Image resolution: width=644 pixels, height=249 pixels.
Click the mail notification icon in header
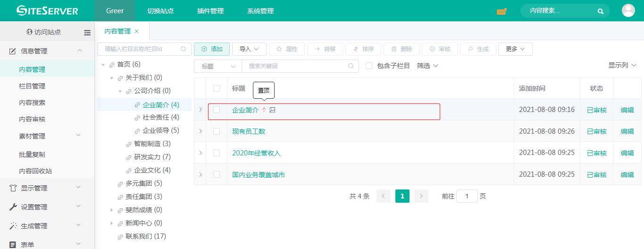click(x=501, y=11)
